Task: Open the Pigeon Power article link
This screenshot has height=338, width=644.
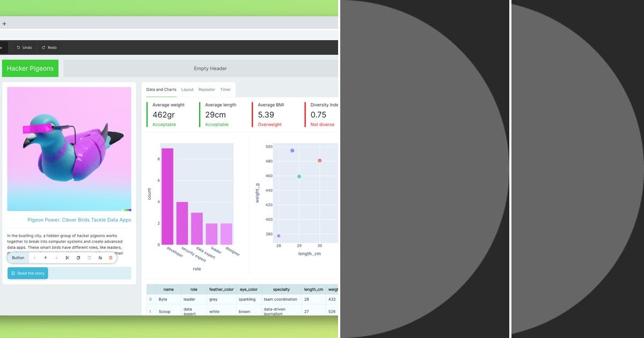Action: tap(79, 220)
